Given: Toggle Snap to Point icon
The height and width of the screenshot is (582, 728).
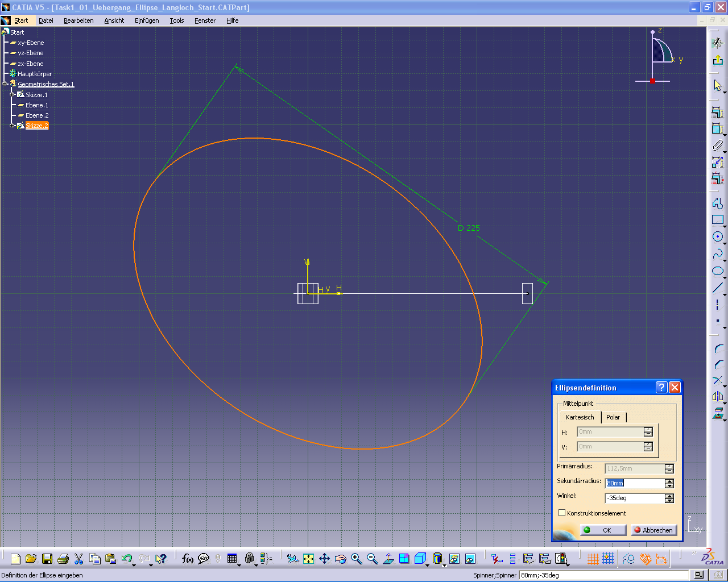Looking at the screenshot, I should (x=608, y=559).
